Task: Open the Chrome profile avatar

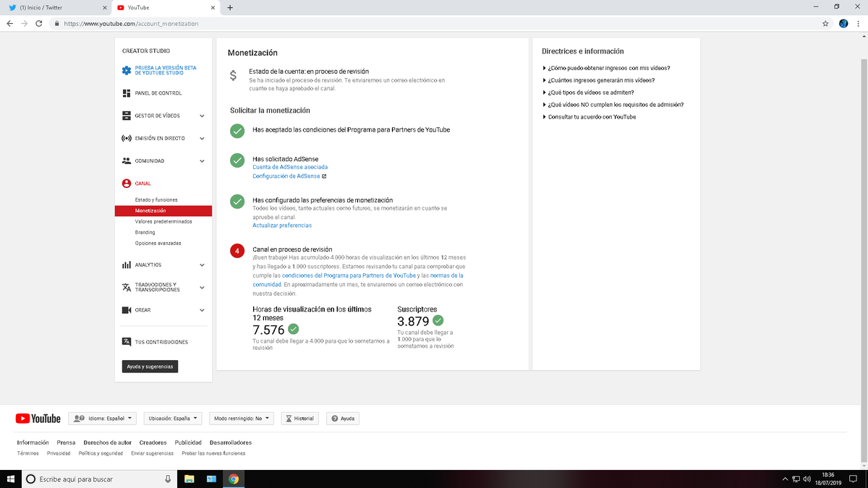Action: [x=843, y=23]
